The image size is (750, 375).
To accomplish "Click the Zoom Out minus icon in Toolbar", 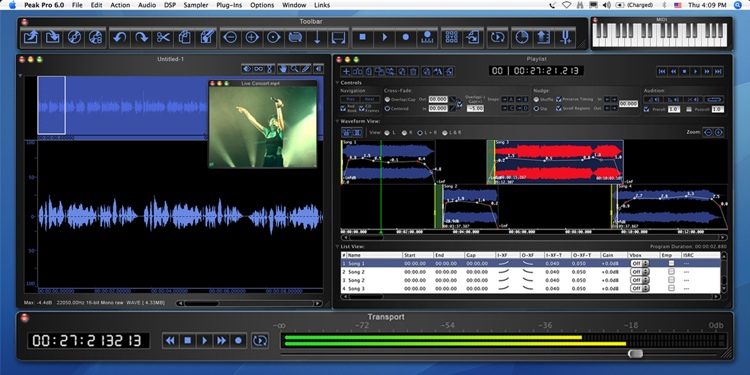I will pyautogui.click(x=230, y=37).
